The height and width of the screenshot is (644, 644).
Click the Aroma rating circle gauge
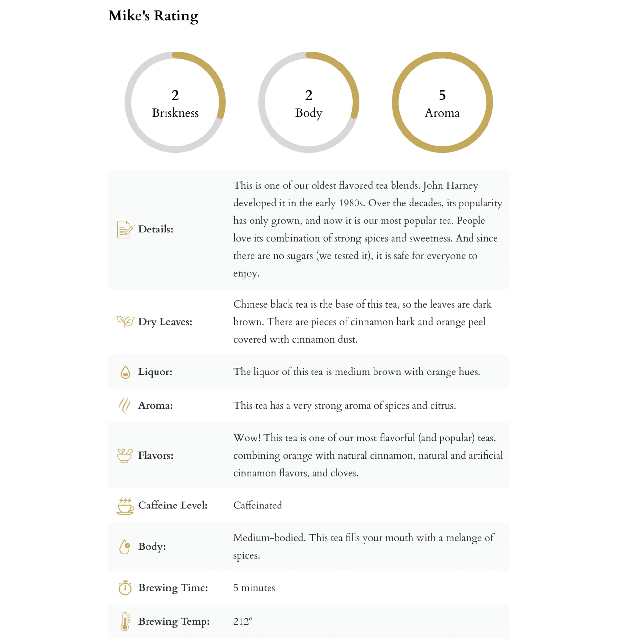click(442, 102)
